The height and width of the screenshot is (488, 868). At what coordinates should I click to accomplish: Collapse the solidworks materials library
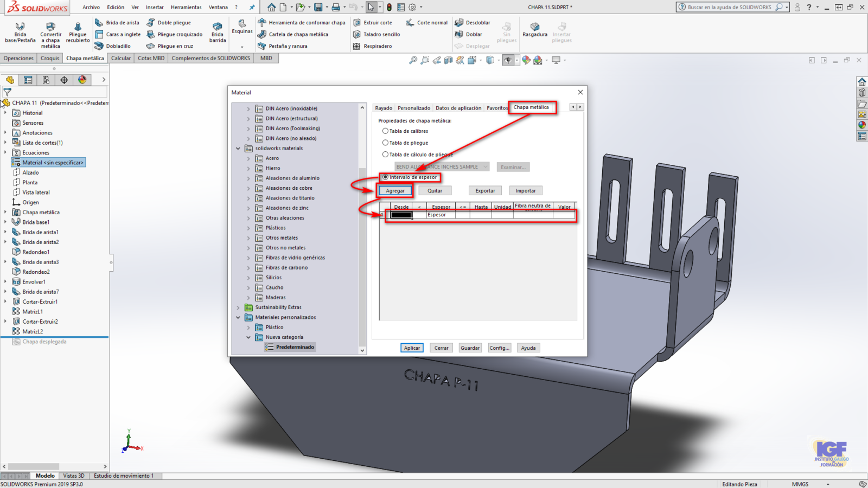(238, 149)
